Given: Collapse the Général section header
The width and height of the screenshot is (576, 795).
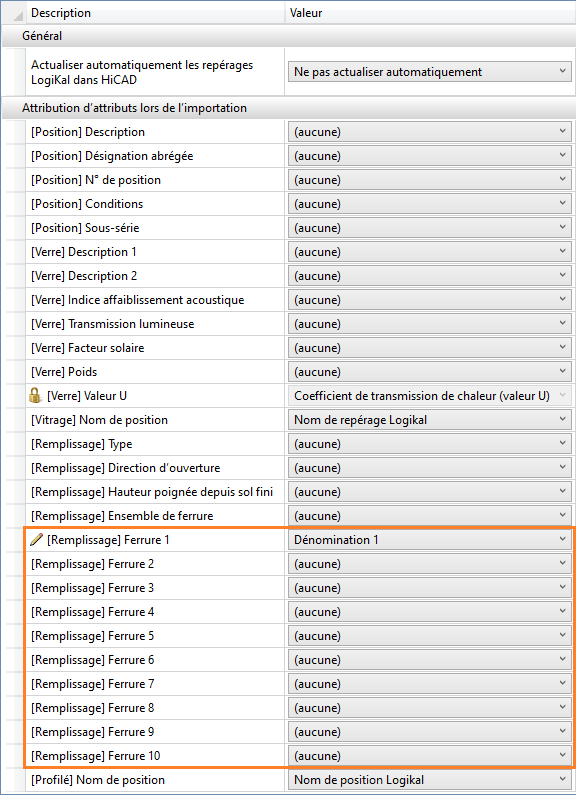Looking at the screenshot, I should click(x=288, y=36).
